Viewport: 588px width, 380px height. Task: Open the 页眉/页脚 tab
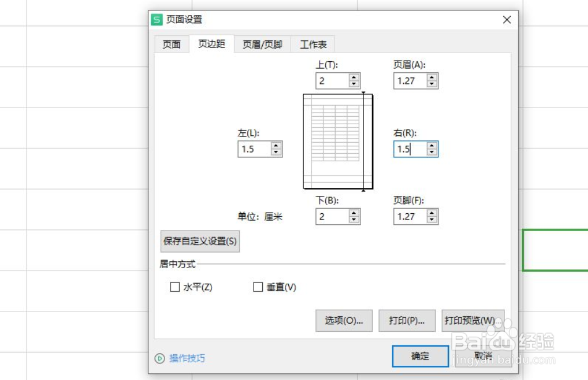click(262, 44)
